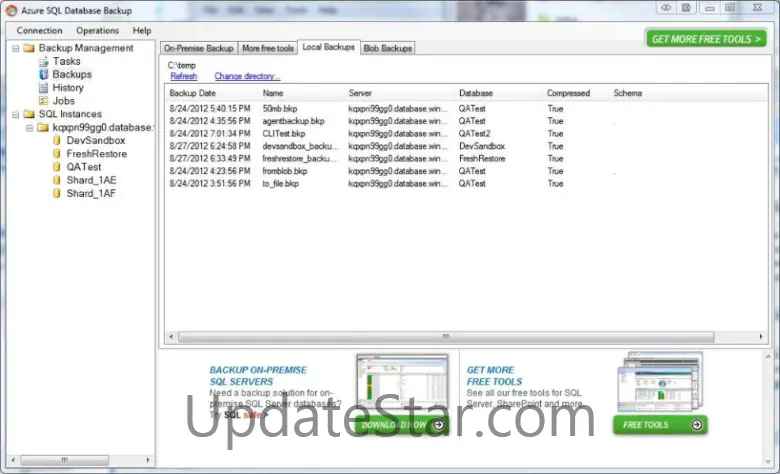Switch to the More free tools tab
The image size is (780, 474).
[x=268, y=48]
